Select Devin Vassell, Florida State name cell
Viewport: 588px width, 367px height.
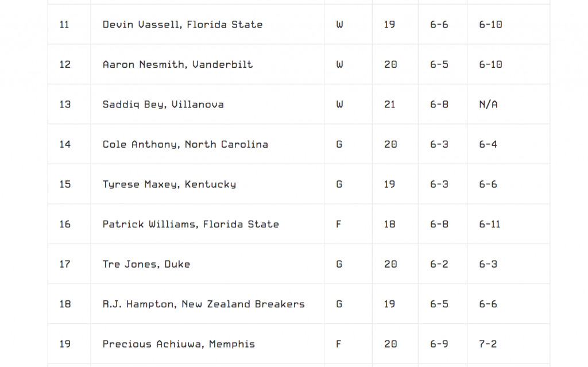207,24
